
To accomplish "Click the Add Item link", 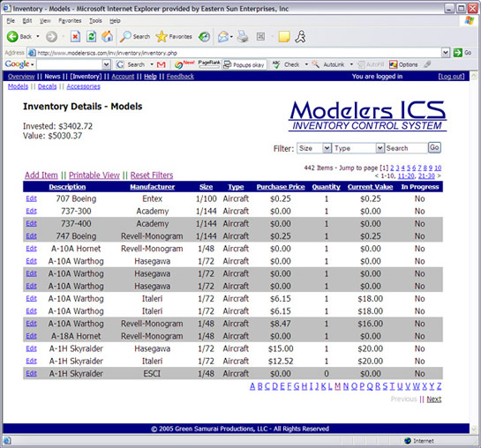I will pos(41,175).
